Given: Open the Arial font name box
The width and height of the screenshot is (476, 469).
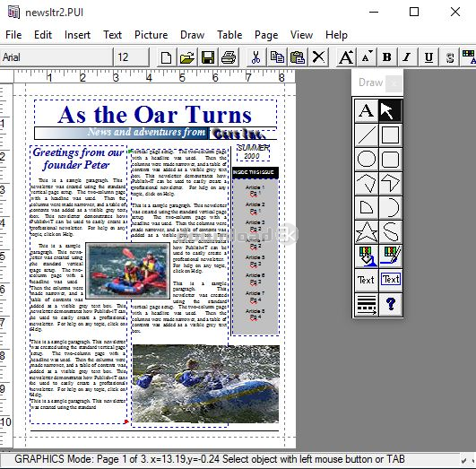Looking at the screenshot, I should pos(56,57).
